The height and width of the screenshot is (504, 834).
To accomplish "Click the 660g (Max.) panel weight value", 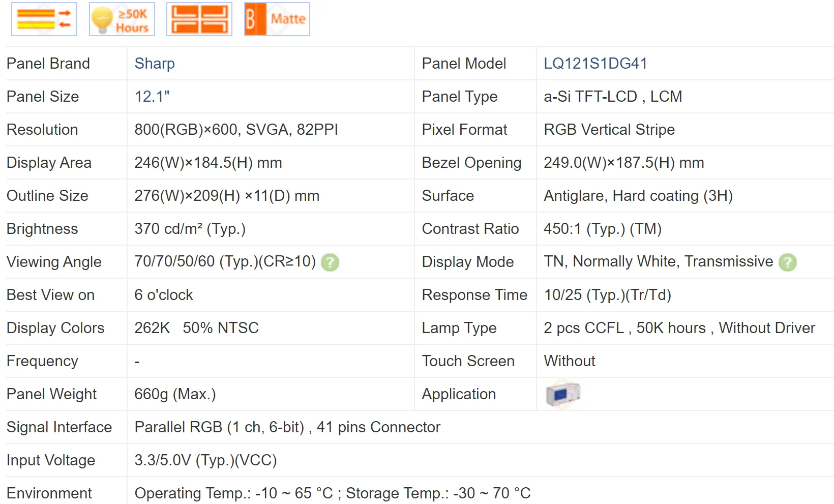I will (x=175, y=394).
